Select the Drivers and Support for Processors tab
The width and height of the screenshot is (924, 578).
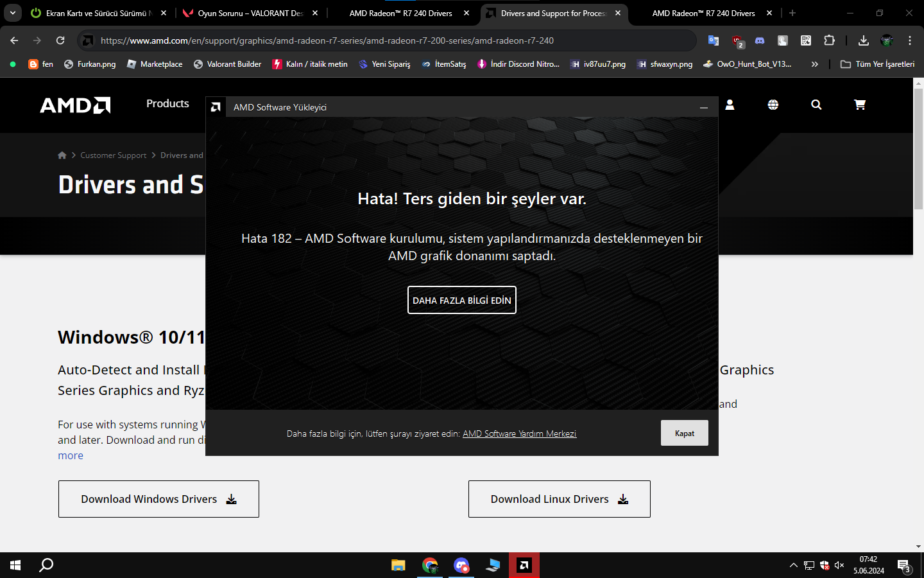(553, 13)
